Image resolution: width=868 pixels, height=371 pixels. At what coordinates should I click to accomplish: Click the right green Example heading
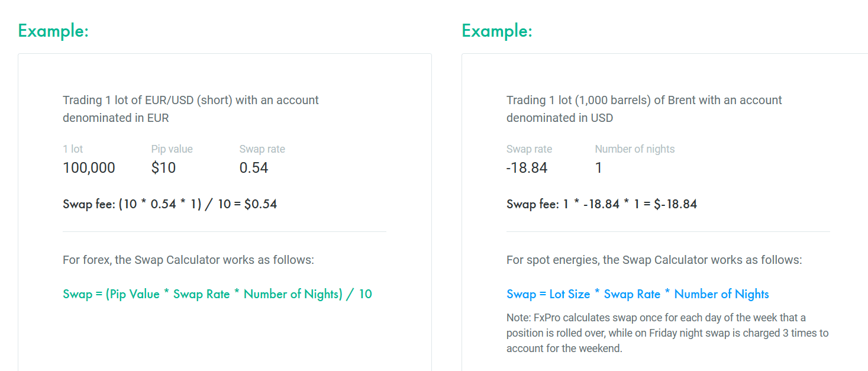[x=497, y=31]
